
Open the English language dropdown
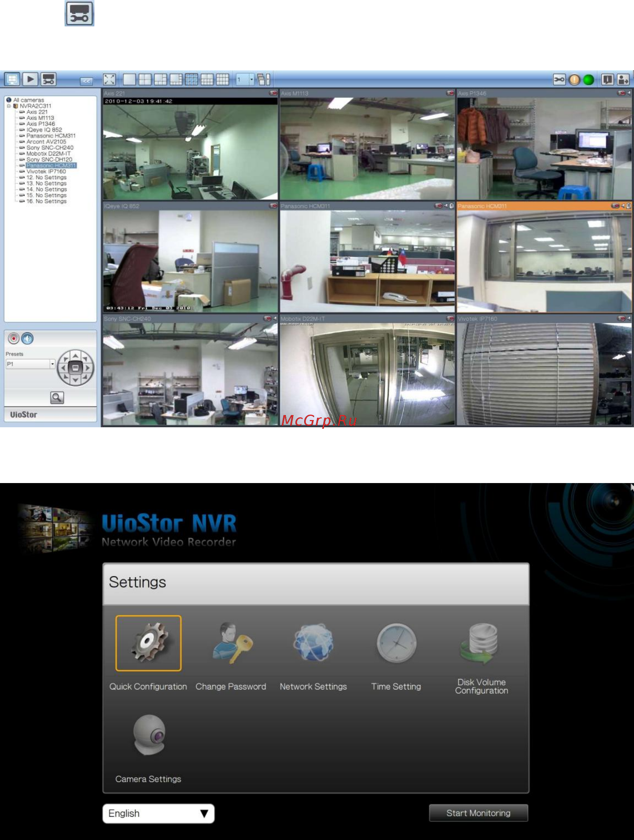(x=158, y=813)
